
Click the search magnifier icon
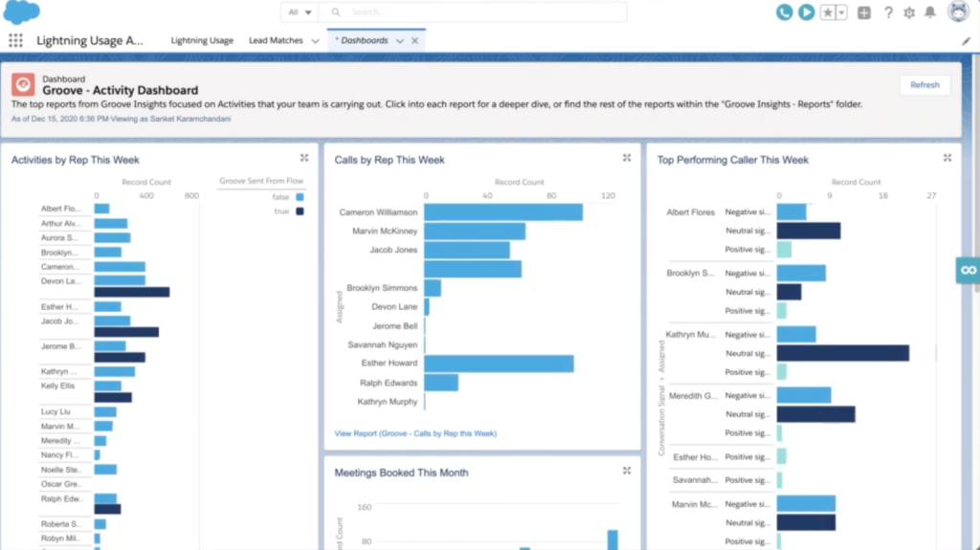click(x=336, y=11)
